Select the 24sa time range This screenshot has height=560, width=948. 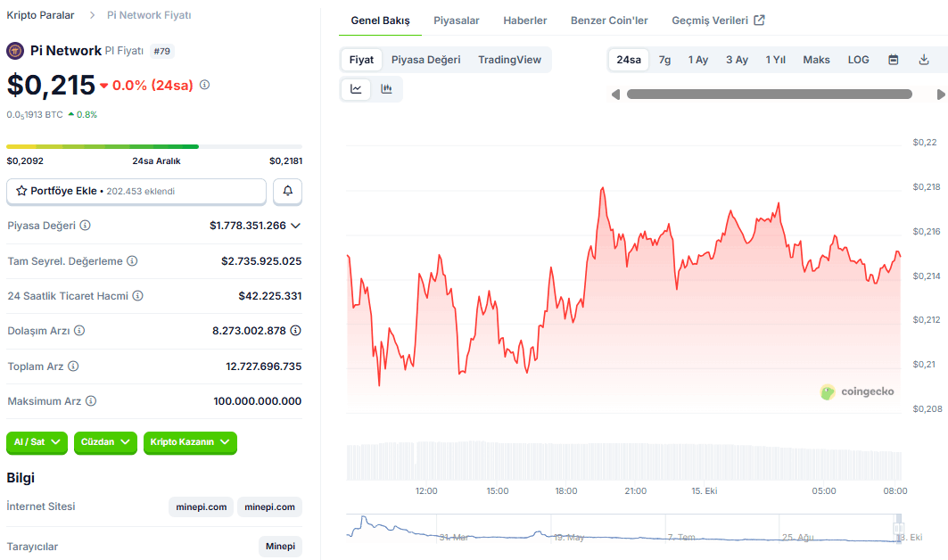(x=629, y=60)
